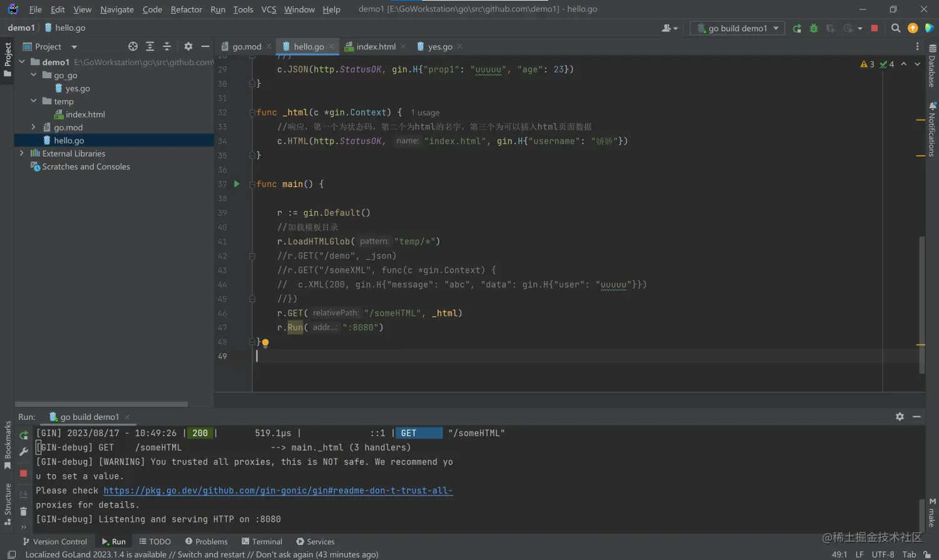Click the run gutter arrow beside func main
939x560 pixels.
pyautogui.click(x=237, y=184)
